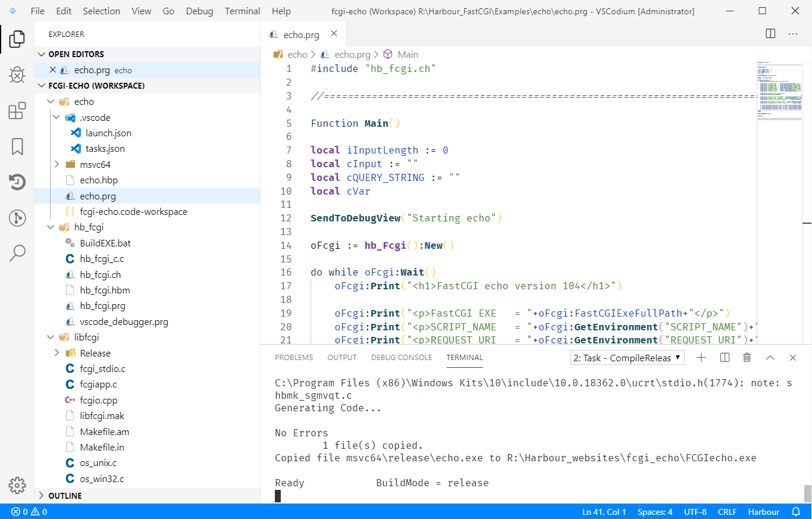This screenshot has height=519, width=812.
Task: Switch to the Debug Console tab
Action: [x=402, y=358]
